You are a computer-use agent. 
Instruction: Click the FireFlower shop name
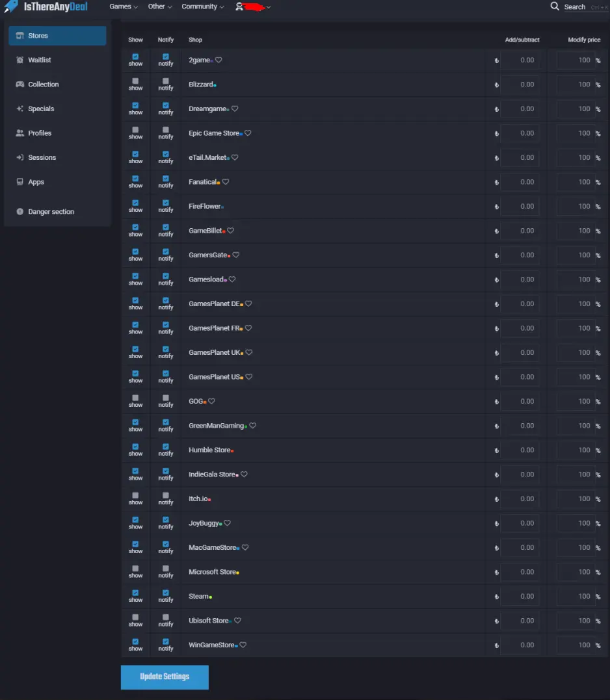pos(204,206)
